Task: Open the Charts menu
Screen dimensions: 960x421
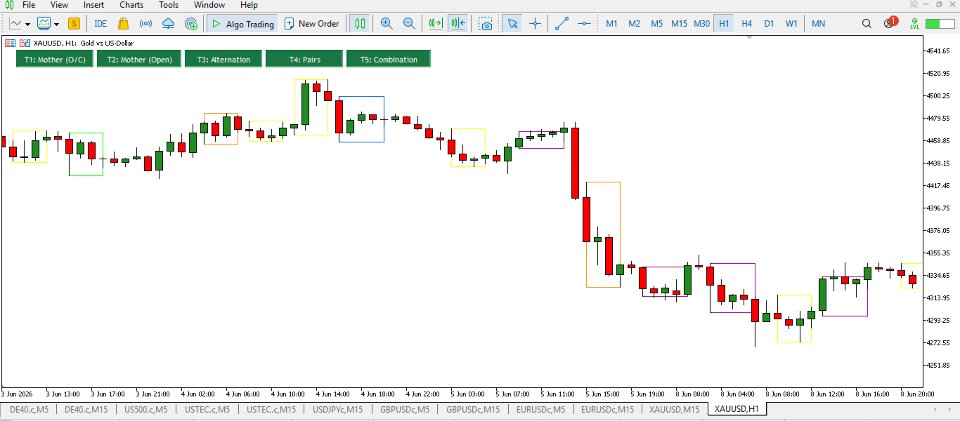Action: click(x=132, y=5)
